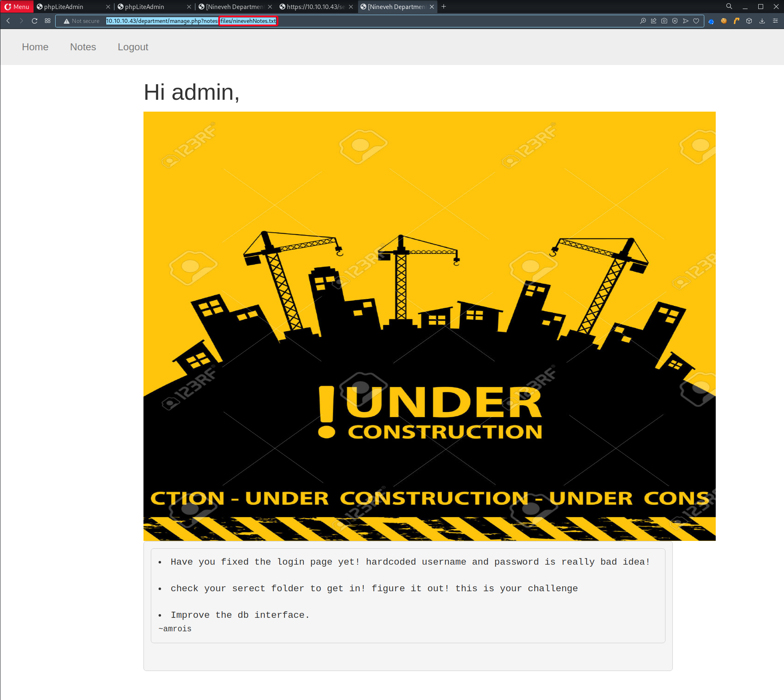784x700 pixels.
Task: Go forward with the forward arrow
Action: click(21, 21)
